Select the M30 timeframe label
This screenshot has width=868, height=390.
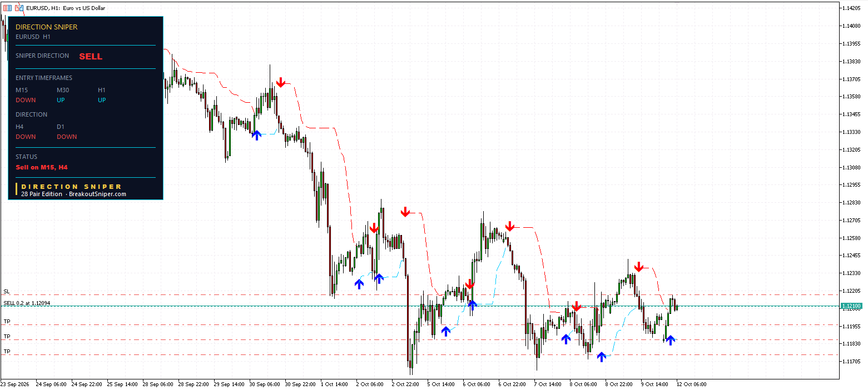click(63, 90)
